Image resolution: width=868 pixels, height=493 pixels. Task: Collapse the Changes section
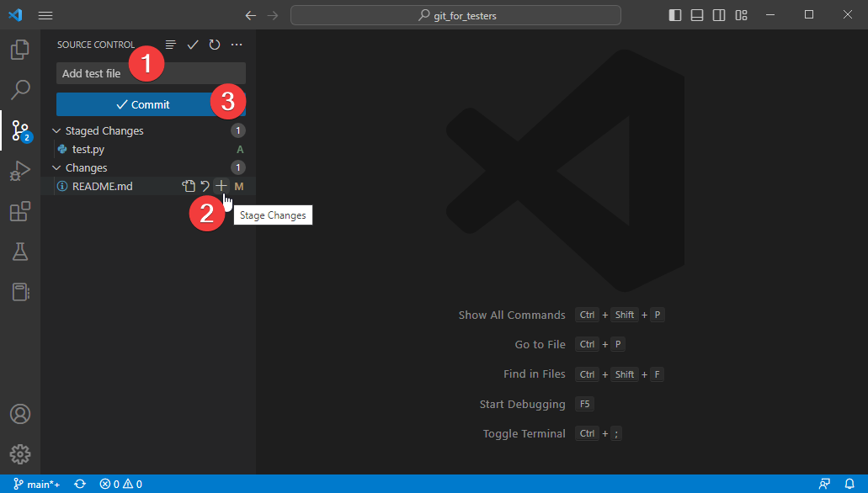[56, 168]
